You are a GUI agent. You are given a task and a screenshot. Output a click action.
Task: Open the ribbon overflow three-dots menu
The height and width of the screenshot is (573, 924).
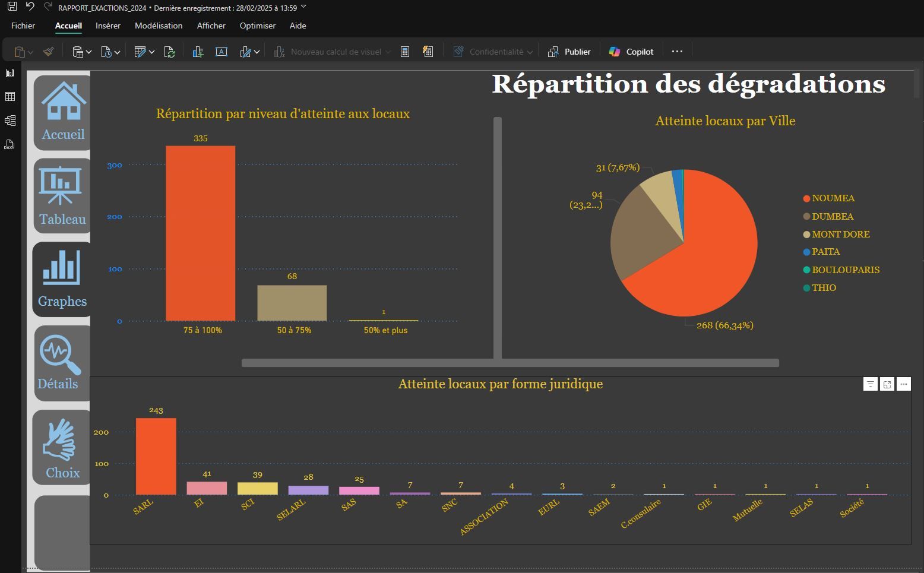(x=677, y=52)
